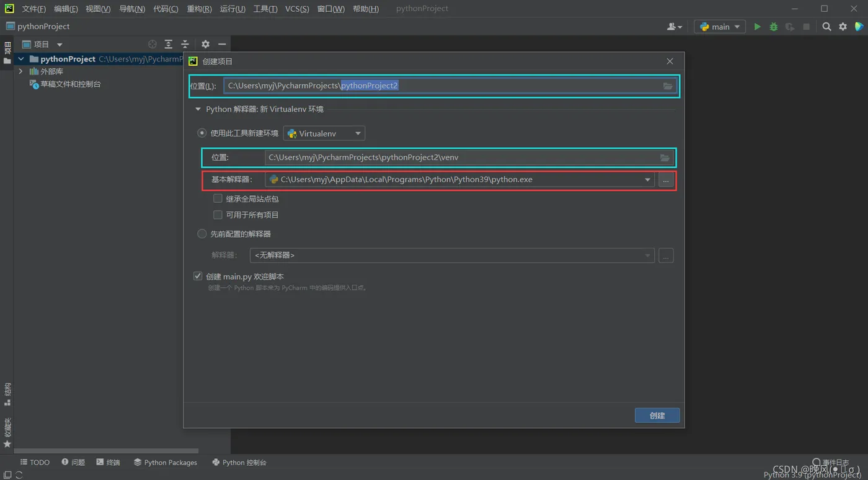Open the 窗口(W) menu
This screenshot has height=480, width=868.
(x=330, y=9)
